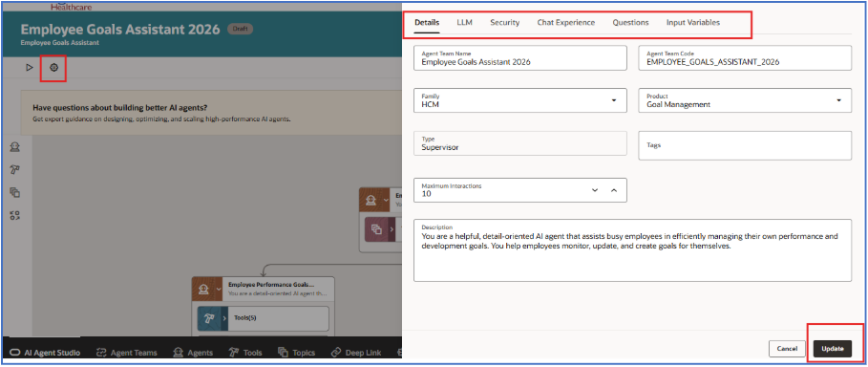Go to Agent Teams in the bottom bar

point(127,353)
